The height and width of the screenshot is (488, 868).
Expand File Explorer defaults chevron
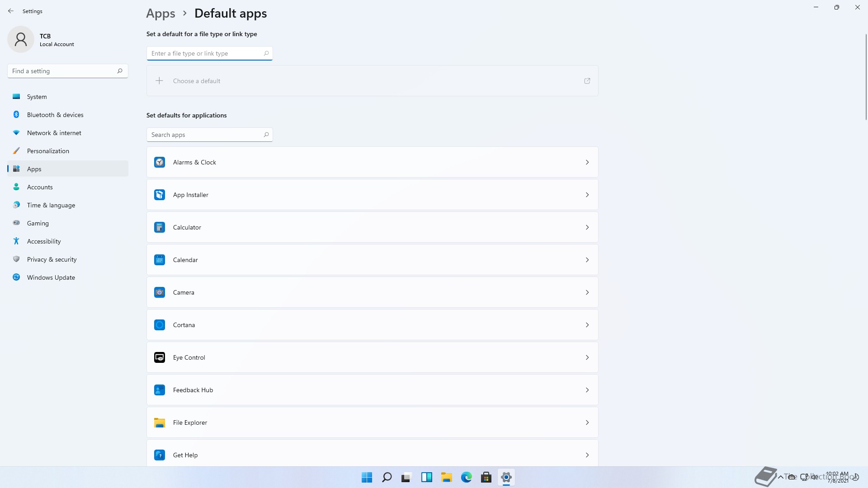587,422
